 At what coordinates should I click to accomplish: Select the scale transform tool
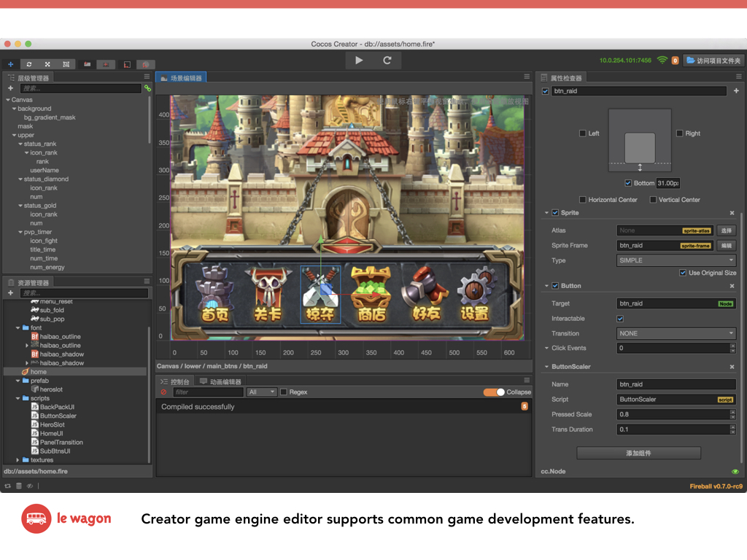click(47, 64)
